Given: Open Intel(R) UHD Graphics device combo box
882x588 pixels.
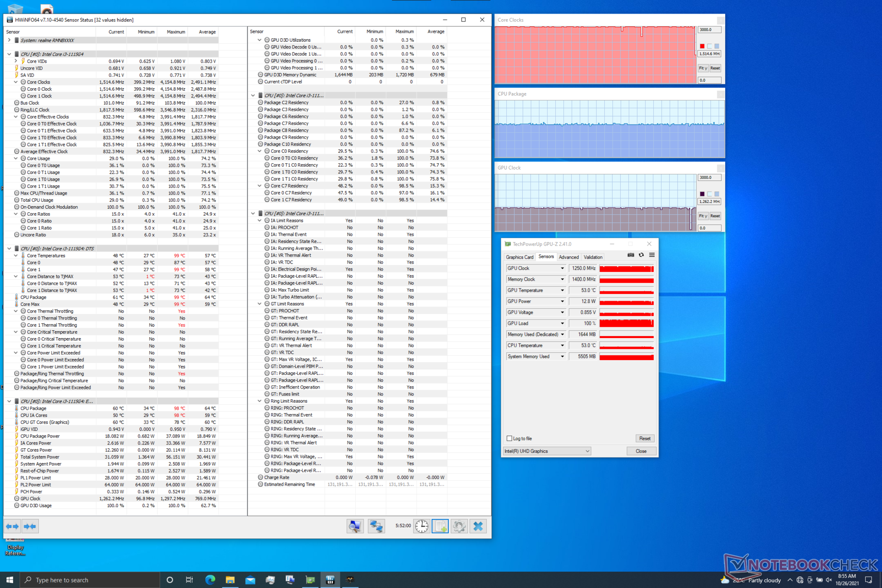Looking at the screenshot, I should (547, 451).
